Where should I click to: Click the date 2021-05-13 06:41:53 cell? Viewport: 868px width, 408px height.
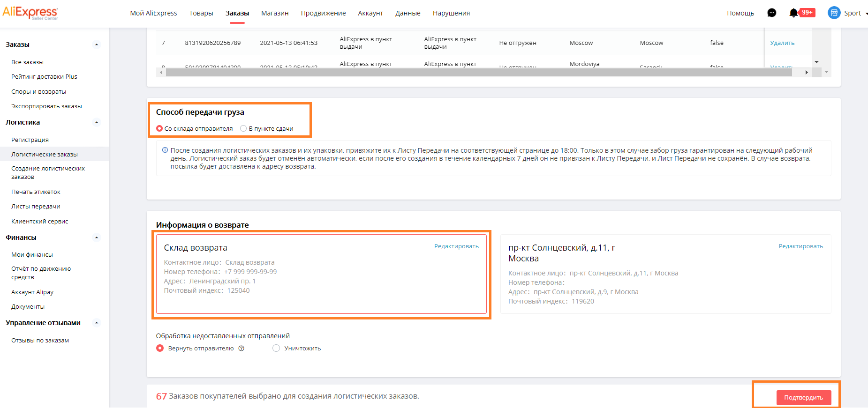pos(289,43)
